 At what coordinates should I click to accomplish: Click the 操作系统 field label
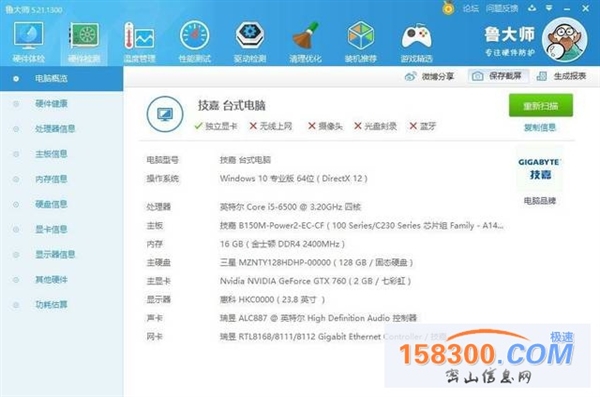(x=163, y=178)
